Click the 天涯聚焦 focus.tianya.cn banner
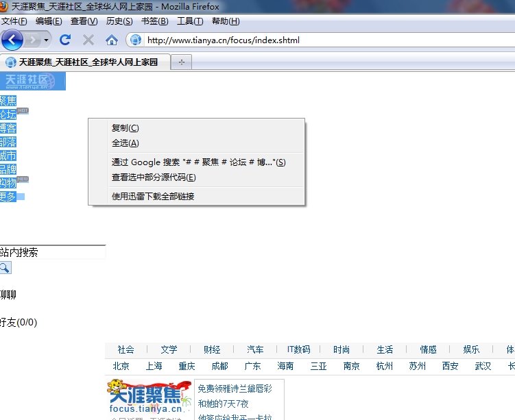 tap(149, 397)
